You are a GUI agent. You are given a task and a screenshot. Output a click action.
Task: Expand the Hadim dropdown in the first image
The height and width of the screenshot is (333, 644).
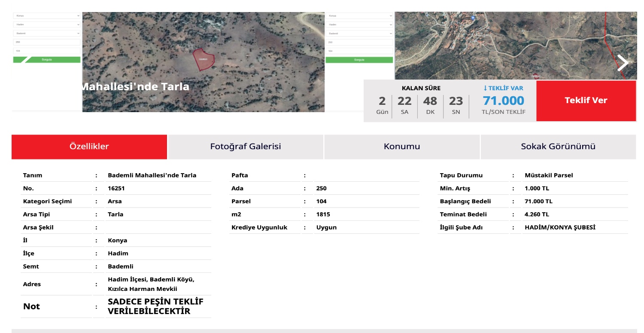(47, 24)
